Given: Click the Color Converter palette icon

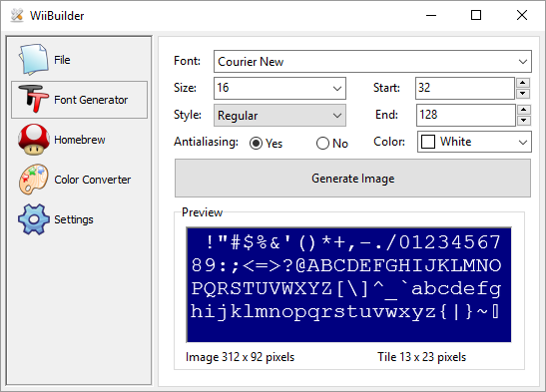Looking at the screenshot, I should coord(33,180).
